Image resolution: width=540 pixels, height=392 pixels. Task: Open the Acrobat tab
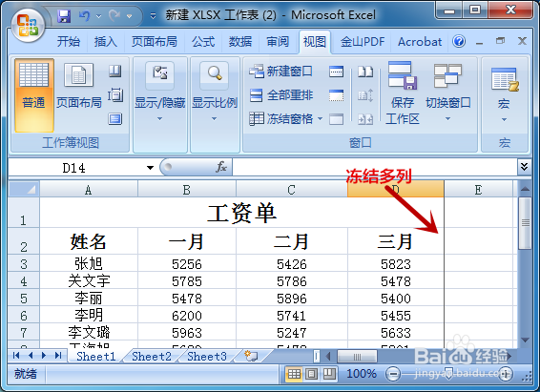(420, 42)
